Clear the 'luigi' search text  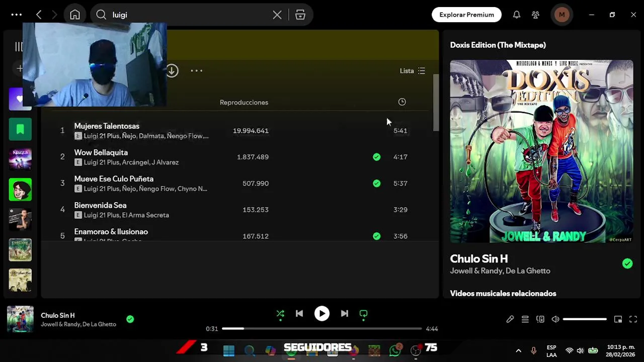pos(277,15)
